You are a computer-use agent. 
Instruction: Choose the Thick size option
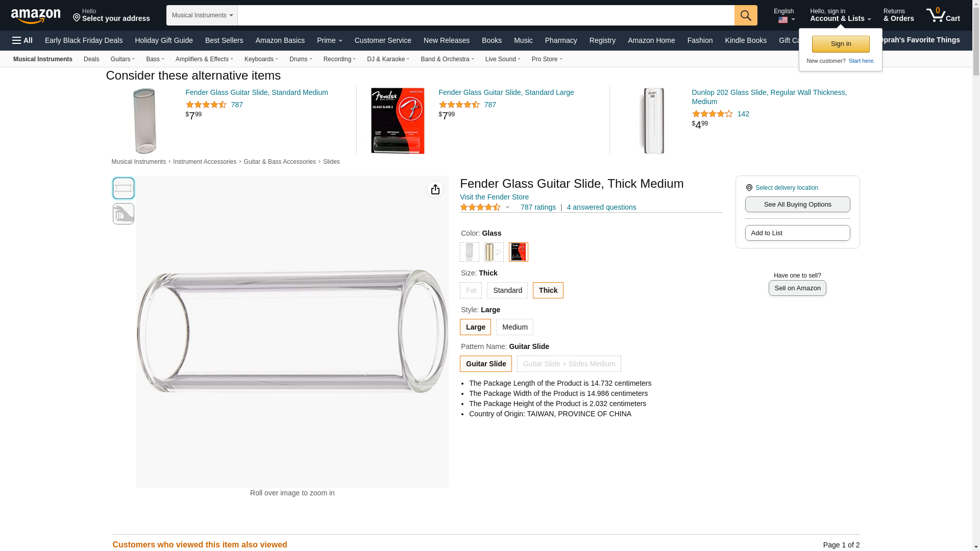pos(548,290)
